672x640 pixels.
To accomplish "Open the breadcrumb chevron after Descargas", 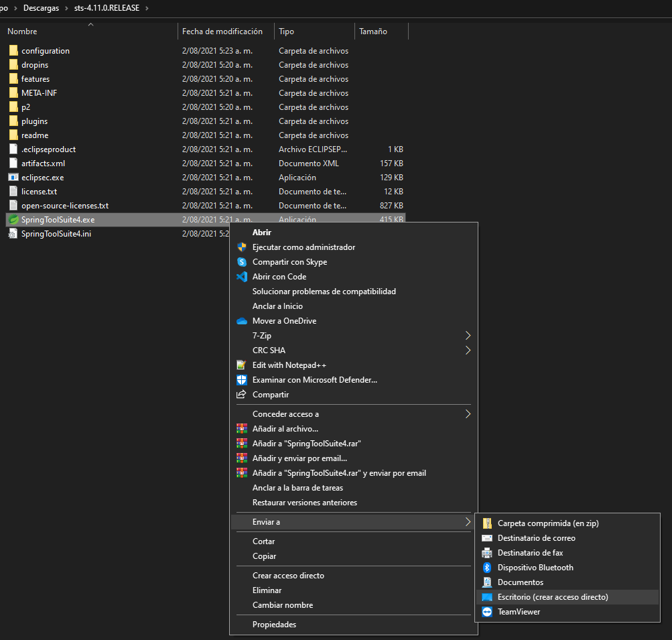I will (x=66, y=8).
